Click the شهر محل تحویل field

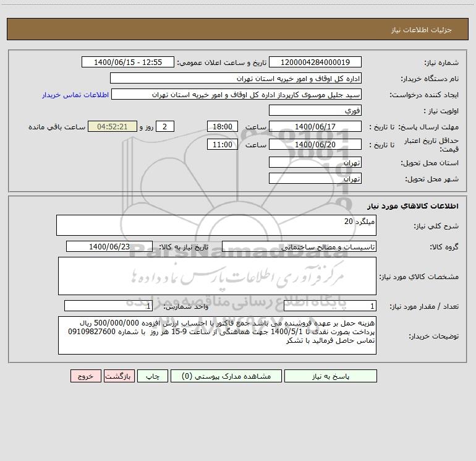[x=315, y=178]
